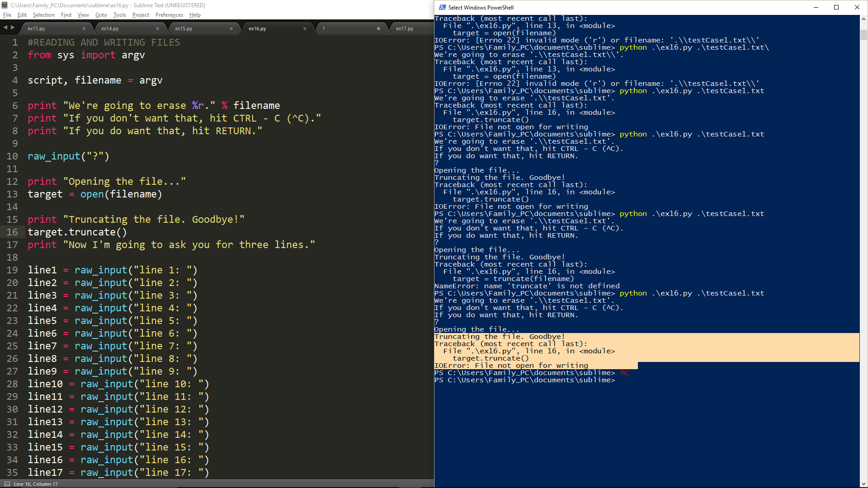The image size is (868, 488).
Task: Click the PowerShell scrollbar down arrow
Action: tap(863, 484)
